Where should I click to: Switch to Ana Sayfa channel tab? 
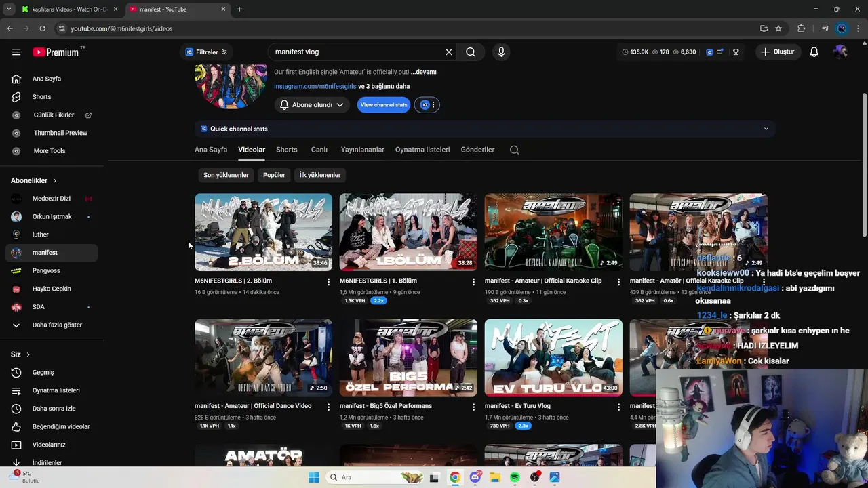211,150
